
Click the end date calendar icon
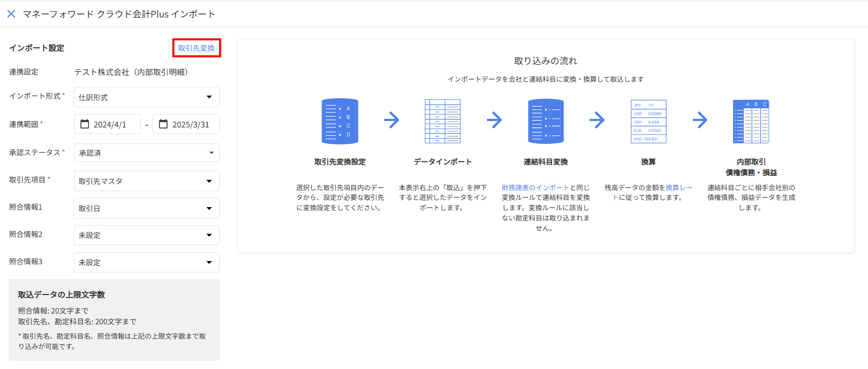163,124
